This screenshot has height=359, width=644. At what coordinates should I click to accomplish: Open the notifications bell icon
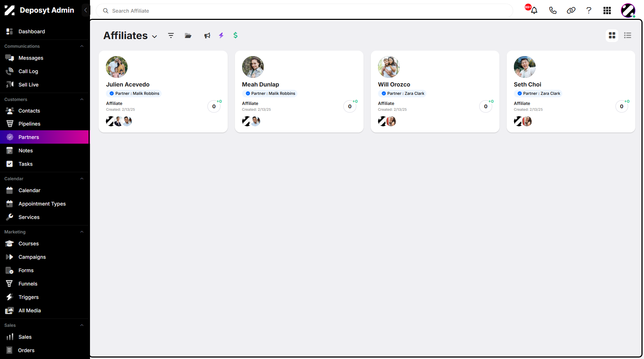click(x=534, y=10)
